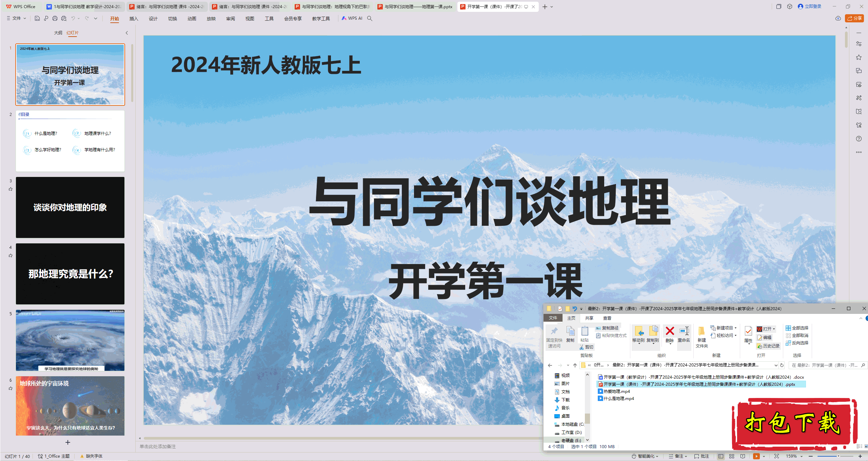Screen dimensions: 868x461
Task: Click the cloud sync icon near Share
Action: tap(838, 18)
